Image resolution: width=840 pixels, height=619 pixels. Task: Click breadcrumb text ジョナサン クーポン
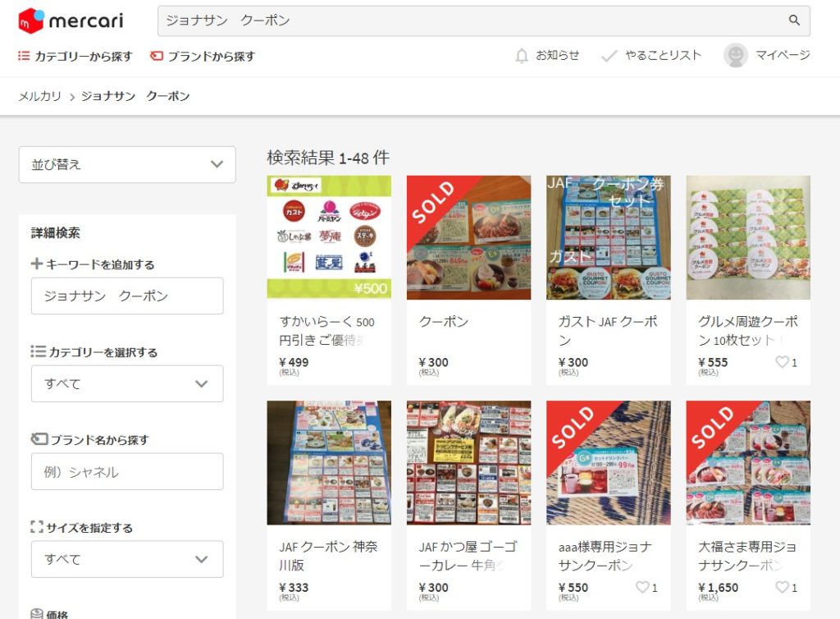pos(135,96)
